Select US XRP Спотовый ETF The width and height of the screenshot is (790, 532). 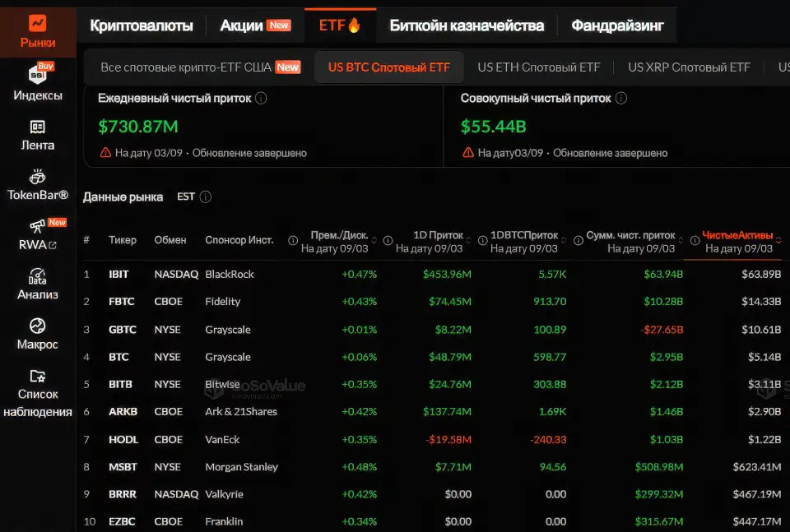click(689, 67)
